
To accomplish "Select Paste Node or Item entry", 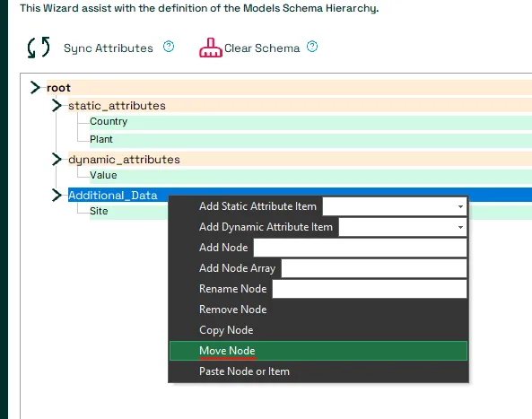I will click(x=318, y=371).
